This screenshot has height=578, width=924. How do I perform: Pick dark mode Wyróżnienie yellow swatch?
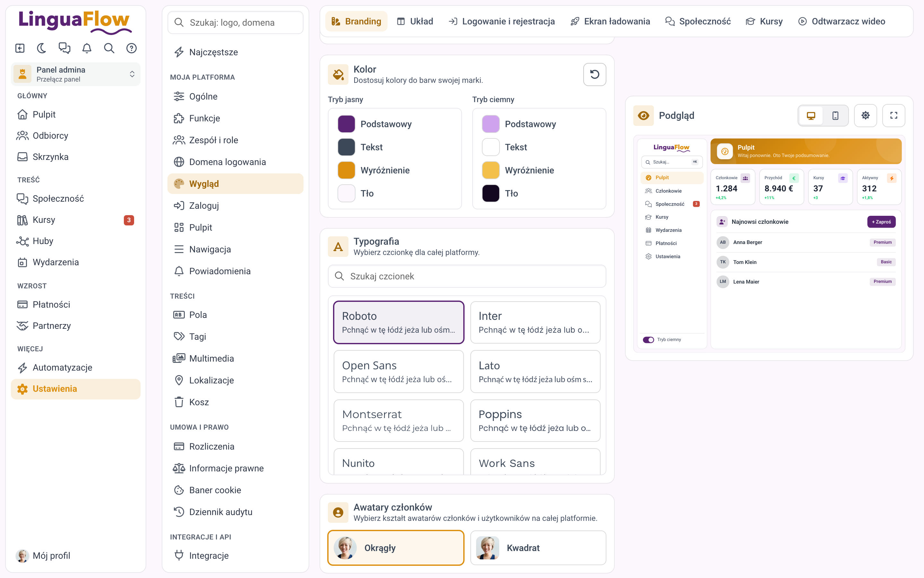(491, 170)
